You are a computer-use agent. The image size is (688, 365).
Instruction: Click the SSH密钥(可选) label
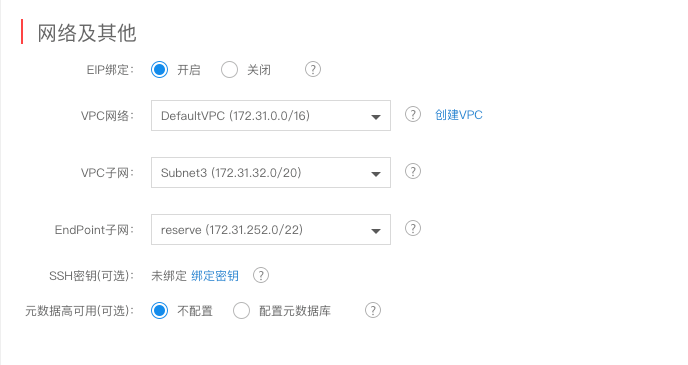point(91,276)
